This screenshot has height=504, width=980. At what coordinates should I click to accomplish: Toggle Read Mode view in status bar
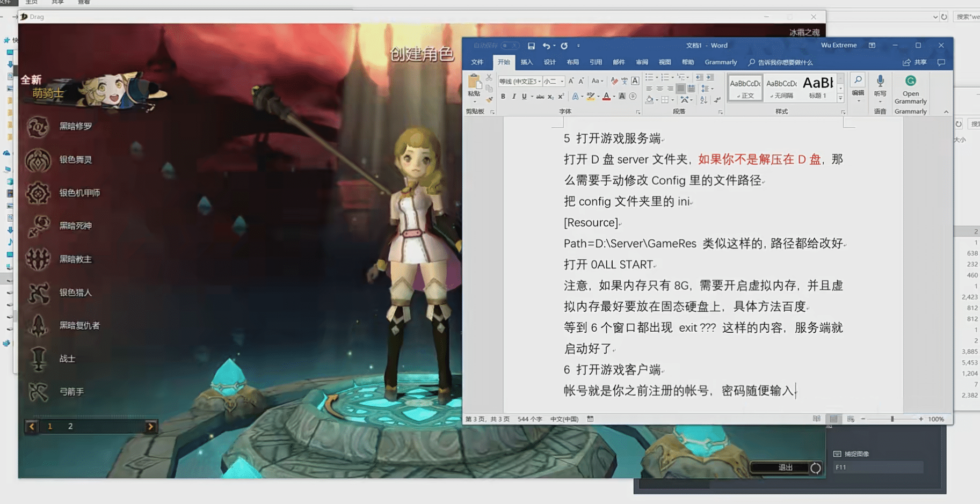[817, 419]
